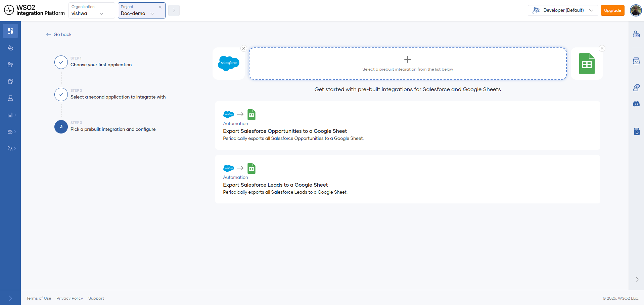Image resolution: width=644 pixels, height=305 pixels.
Task: Click the WSO2 Integration Platform logo
Action: click(34, 10)
